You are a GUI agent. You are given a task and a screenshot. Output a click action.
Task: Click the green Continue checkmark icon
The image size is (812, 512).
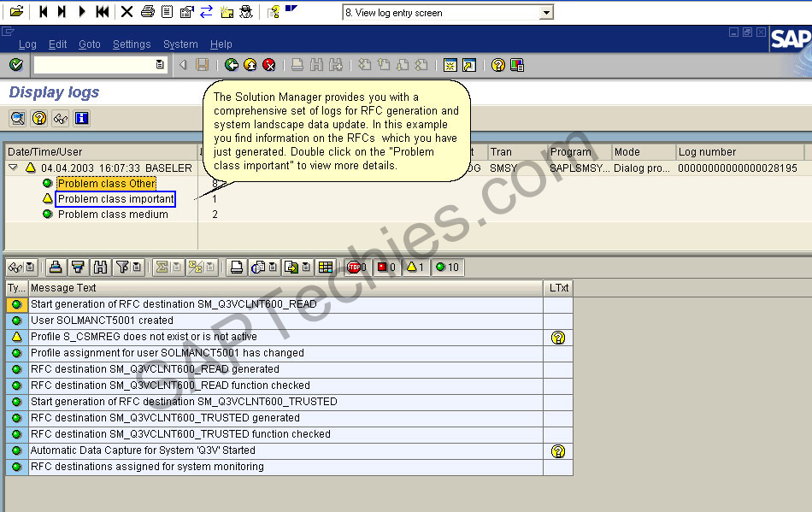point(14,64)
